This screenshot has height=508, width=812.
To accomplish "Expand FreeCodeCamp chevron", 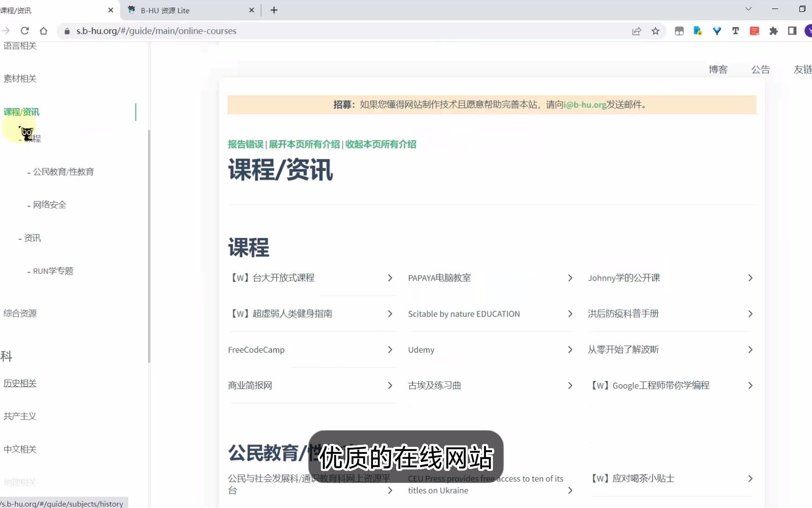I will pyautogui.click(x=390, y=349).
